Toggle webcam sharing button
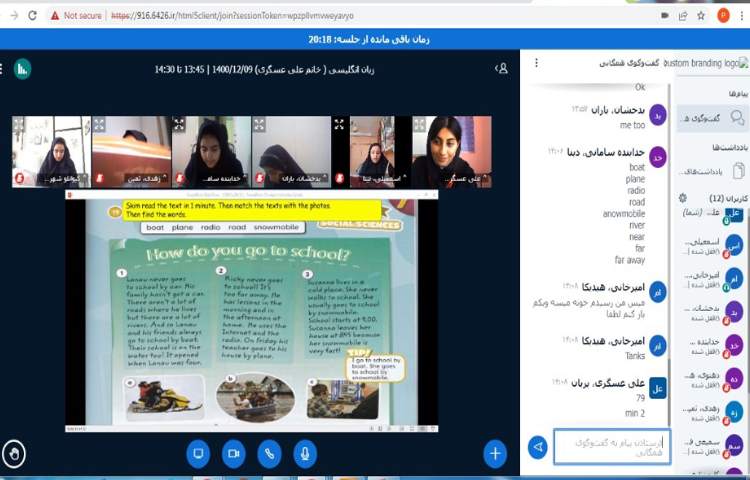This screenshot has height=480, width=750. pyautogui.click(x=233, y=453)
